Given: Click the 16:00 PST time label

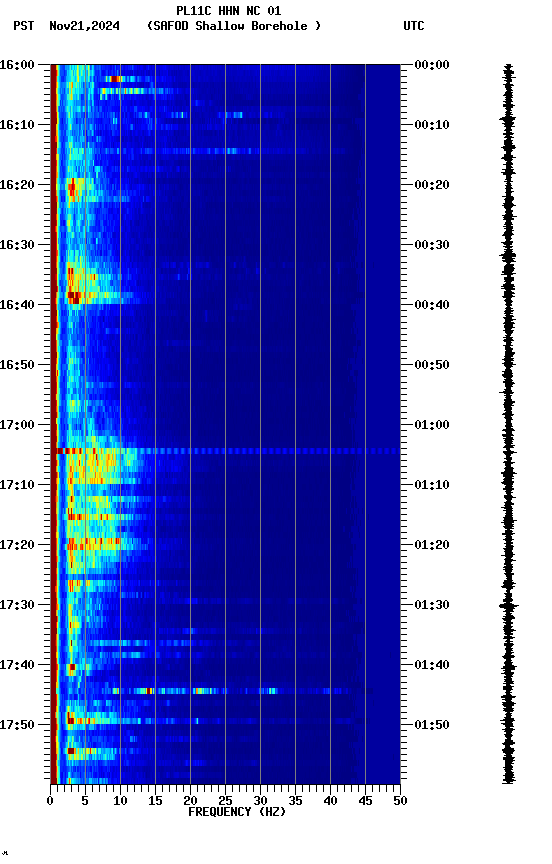Looking at the screenshot, I should tap(17, 65).
